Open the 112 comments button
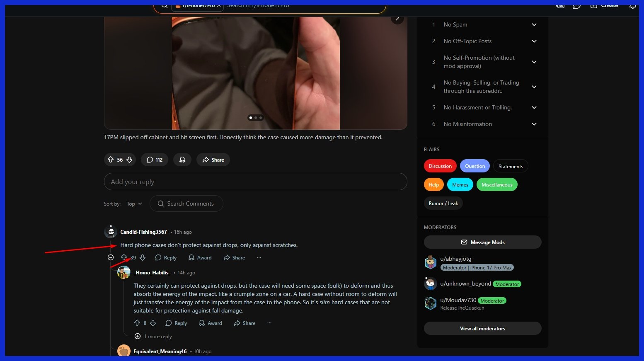The height and width of the screenshot is (361, 644). coord(155,160)
